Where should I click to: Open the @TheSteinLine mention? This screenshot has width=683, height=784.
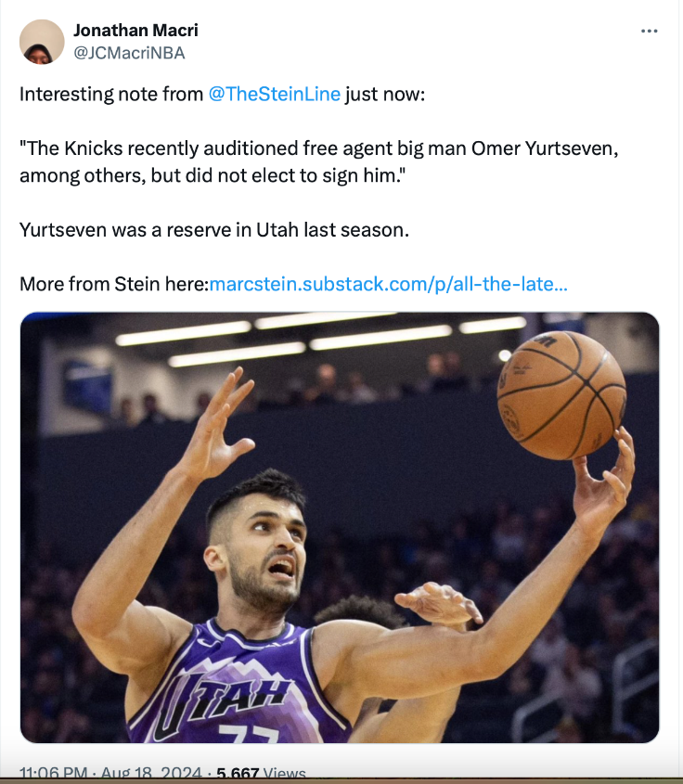click(x=275, y=95)
